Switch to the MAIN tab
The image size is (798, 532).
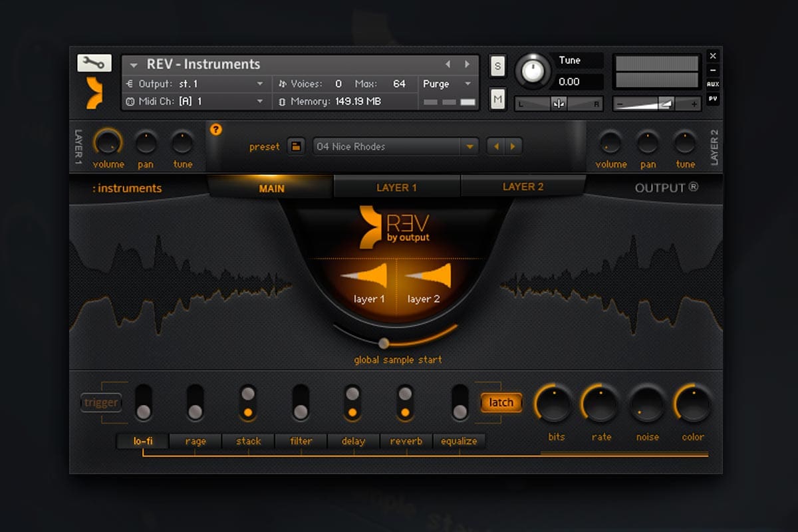(x=271, y=188)
